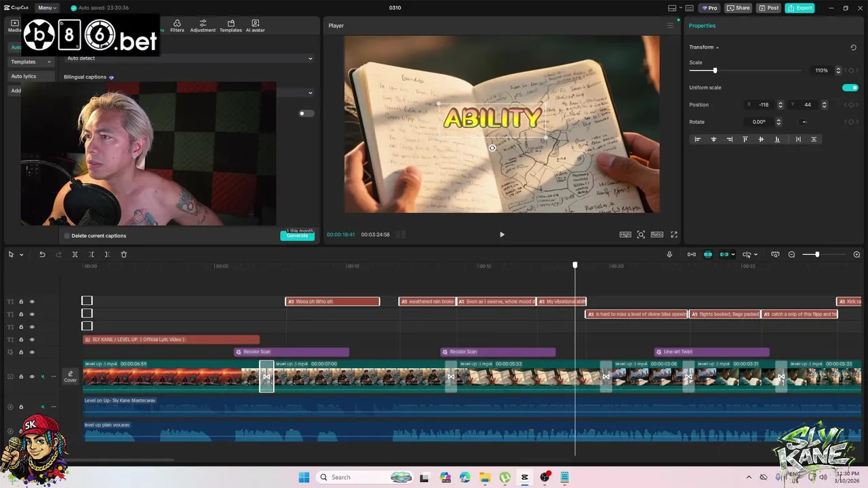
Task: Lock the main video track
Action: [21, 377]
